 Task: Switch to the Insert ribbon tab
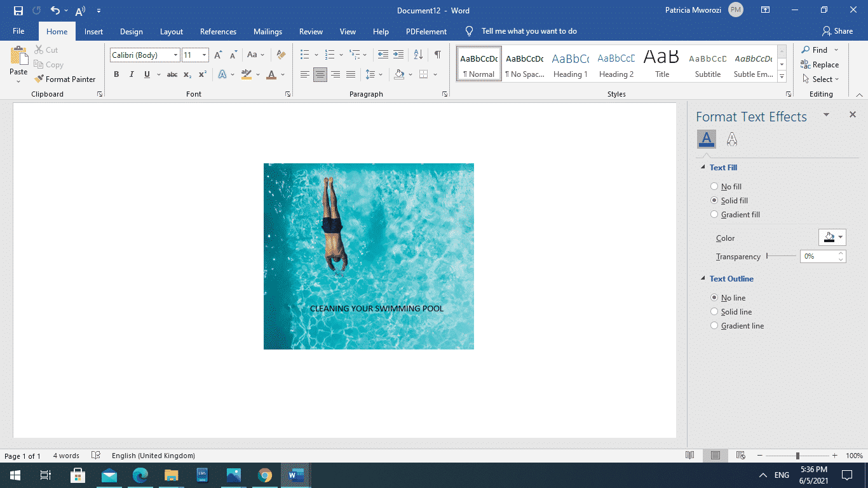pos(93,30)
